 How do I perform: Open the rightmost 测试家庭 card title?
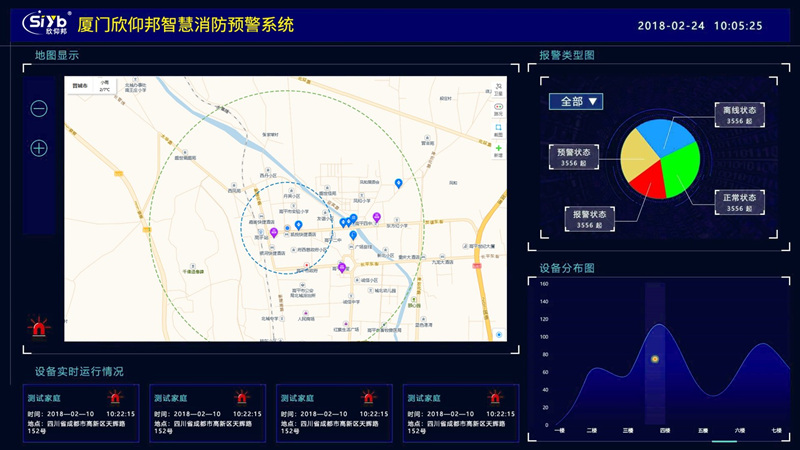pos(423,398)
